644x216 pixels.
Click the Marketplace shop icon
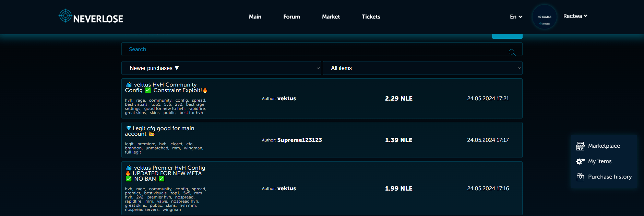coord(580,146)
